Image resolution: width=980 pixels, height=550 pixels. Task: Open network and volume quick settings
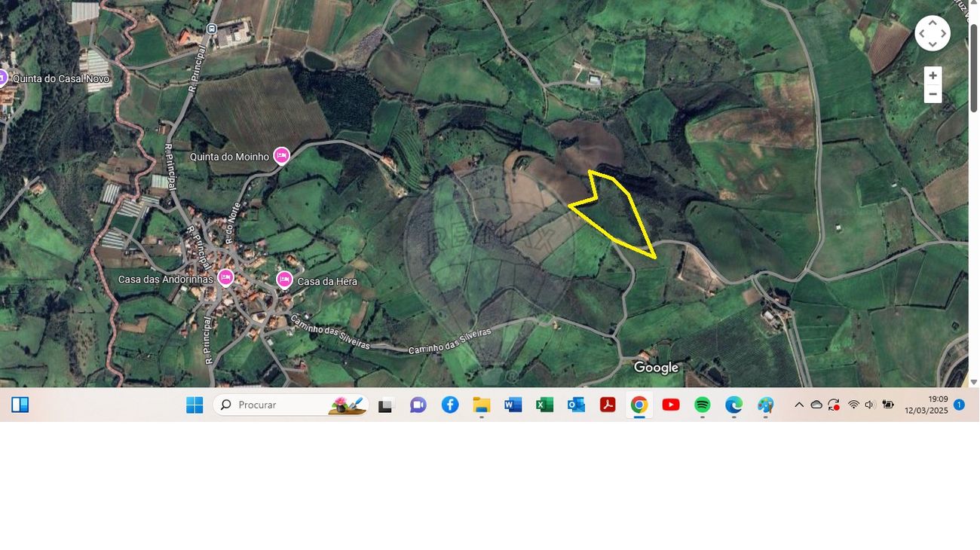[861, 405]
